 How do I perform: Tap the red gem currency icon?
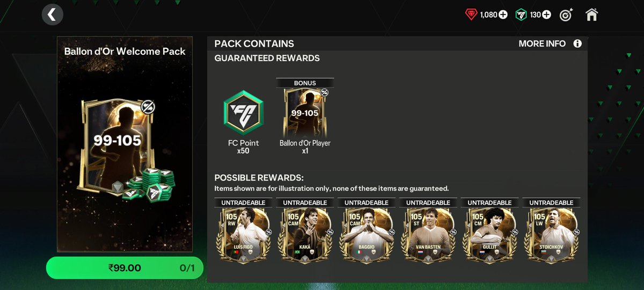click(471, 15)
